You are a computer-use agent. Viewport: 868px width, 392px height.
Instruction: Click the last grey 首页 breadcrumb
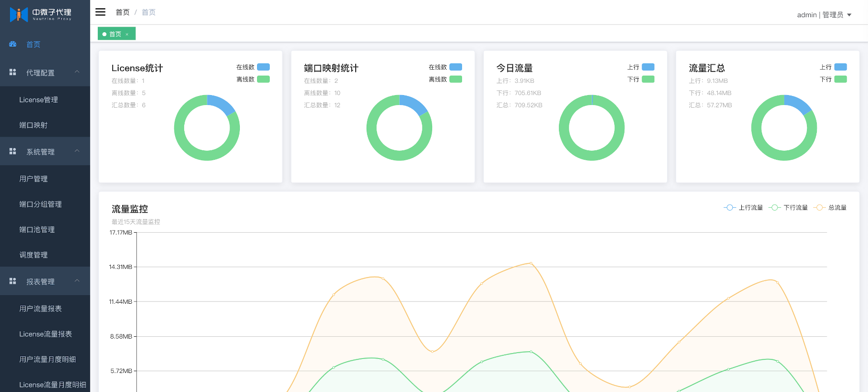pos(148,12)
